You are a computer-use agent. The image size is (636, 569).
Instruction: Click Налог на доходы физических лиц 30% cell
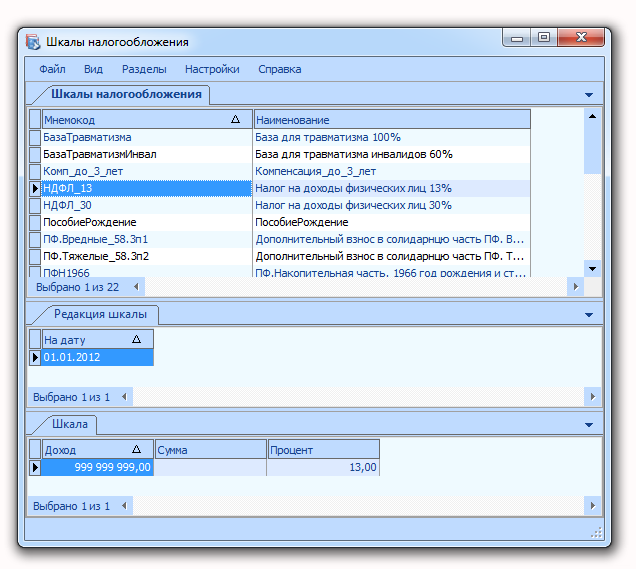[x=392, y=206]
